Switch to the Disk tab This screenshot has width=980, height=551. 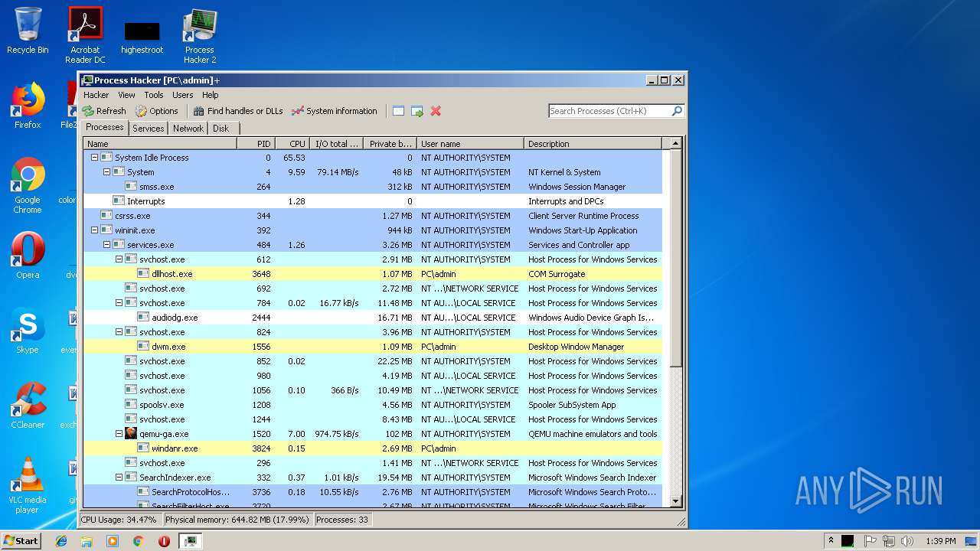(221, 129)
